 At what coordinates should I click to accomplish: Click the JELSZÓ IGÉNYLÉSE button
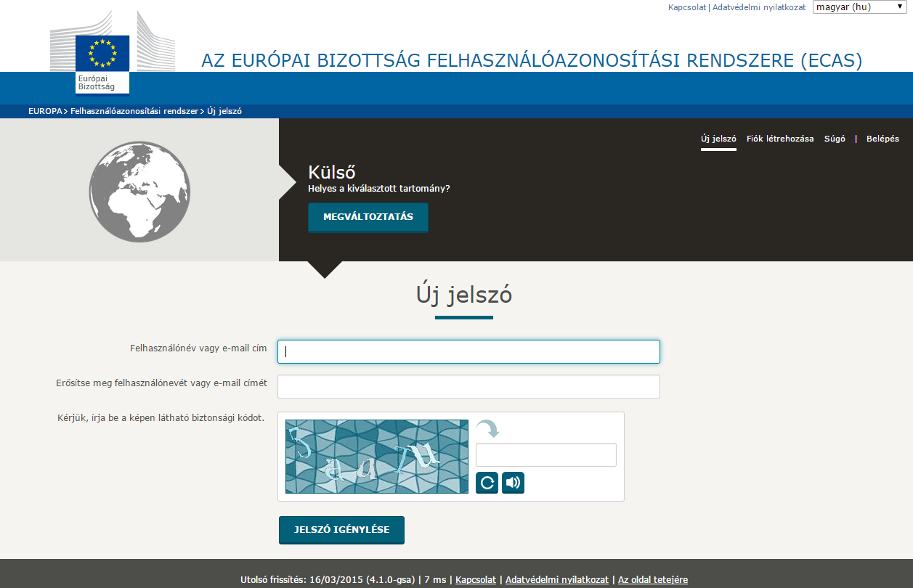[341, 530]
